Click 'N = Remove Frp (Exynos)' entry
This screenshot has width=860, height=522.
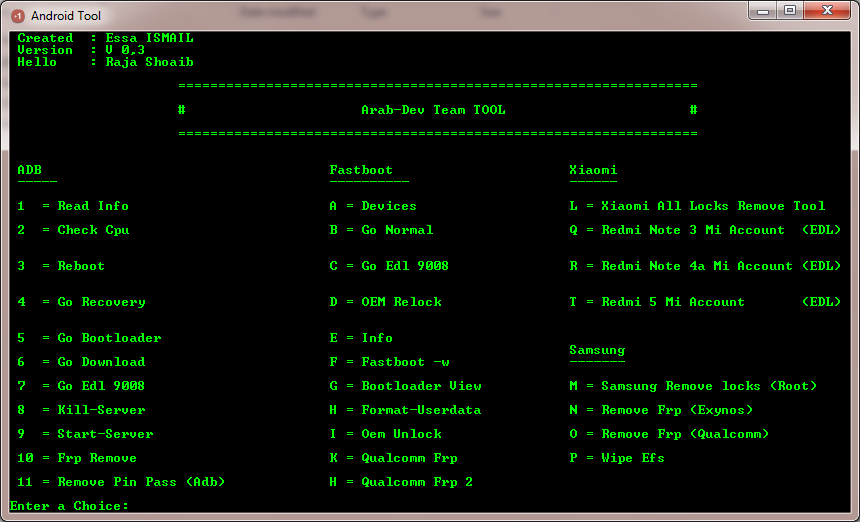click(x=661, y=410)
